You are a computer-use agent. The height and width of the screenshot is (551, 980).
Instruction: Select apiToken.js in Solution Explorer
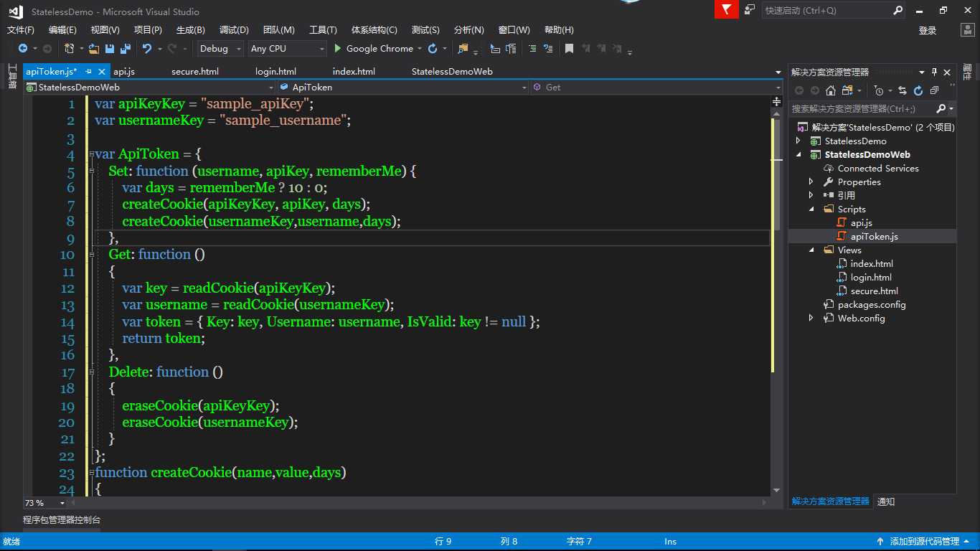[874, 237]
